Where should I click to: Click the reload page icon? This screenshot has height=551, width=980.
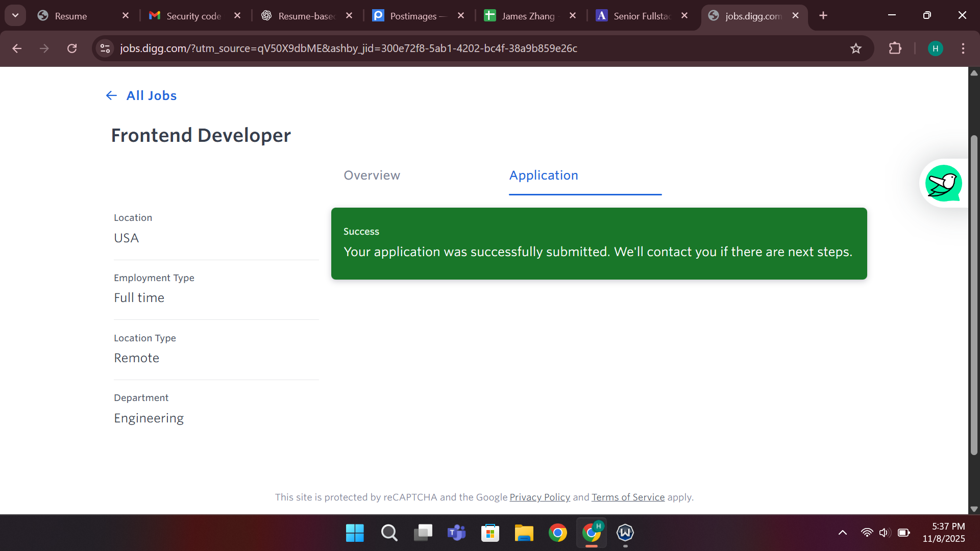pos(72,48)
